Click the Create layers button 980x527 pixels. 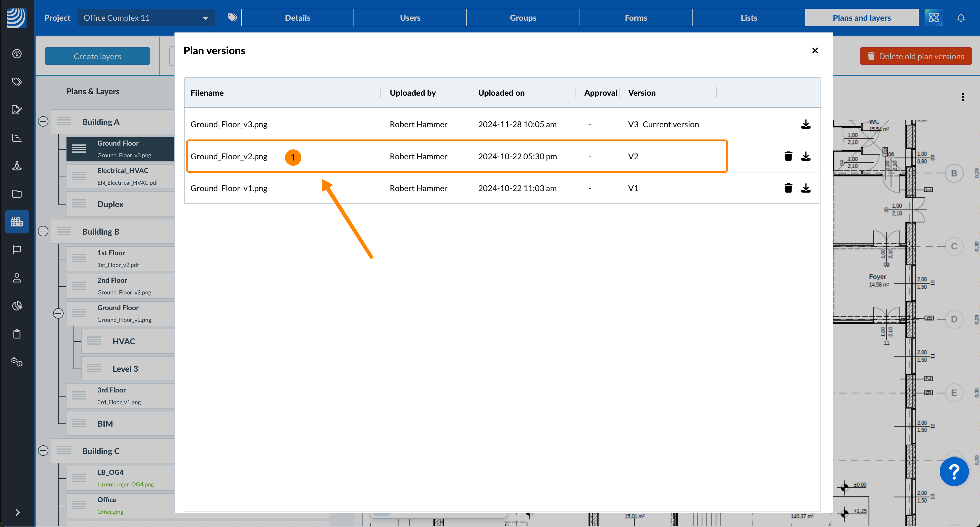click(x=97, y=56)
